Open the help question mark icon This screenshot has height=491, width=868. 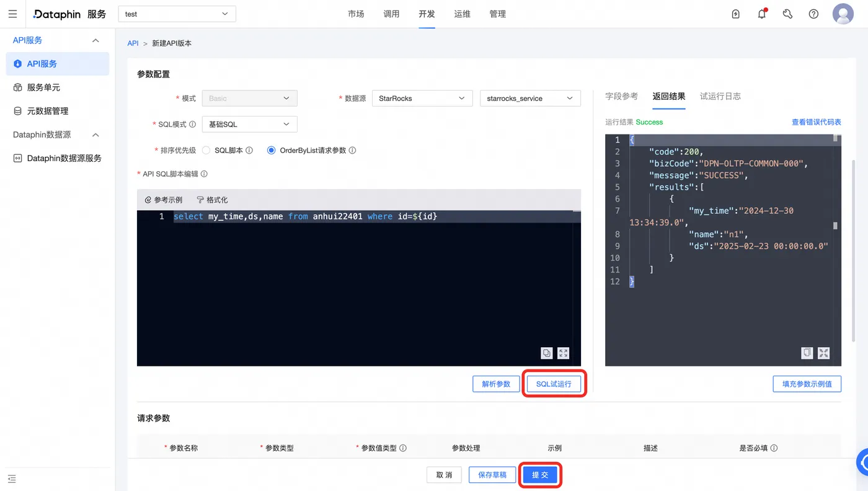[813, 14]
